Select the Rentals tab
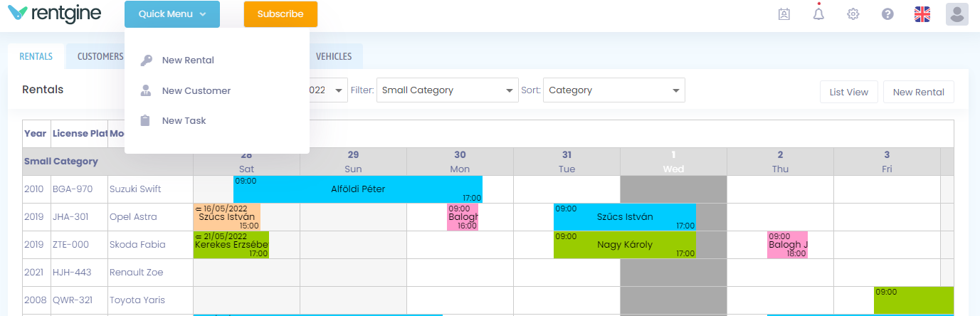980x316 pixels. [36, 56]
